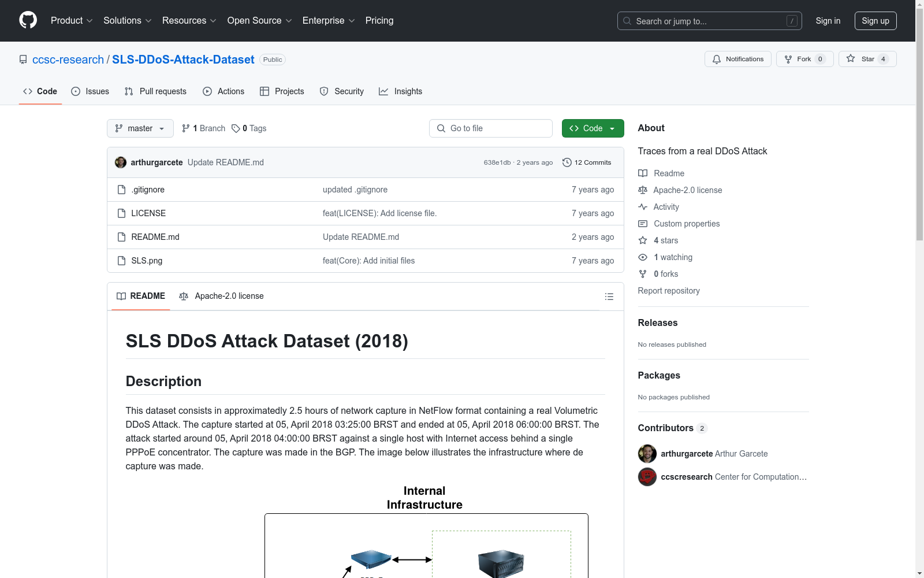
Task: Switch to the Code tab
Action: coord(40,91)
